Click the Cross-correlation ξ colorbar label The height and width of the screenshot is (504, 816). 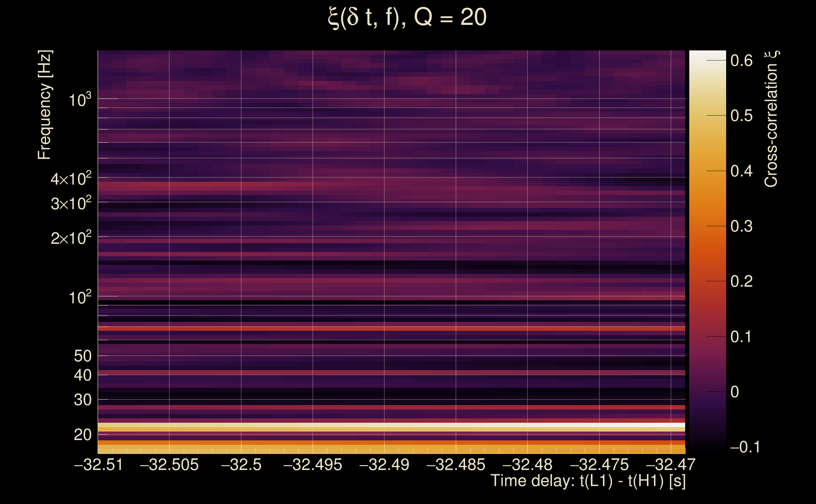pos(771,119)
